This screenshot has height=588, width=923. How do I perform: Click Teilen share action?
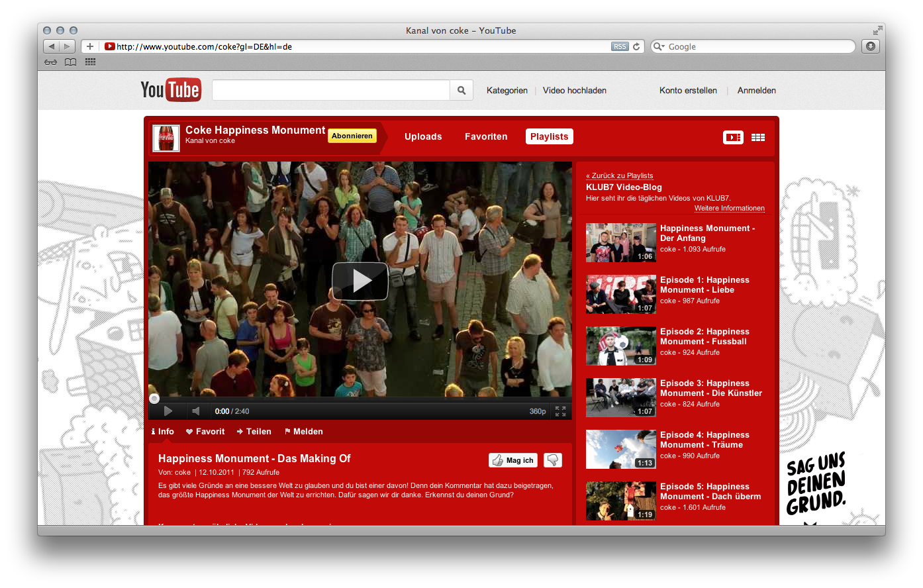point(254,431)
